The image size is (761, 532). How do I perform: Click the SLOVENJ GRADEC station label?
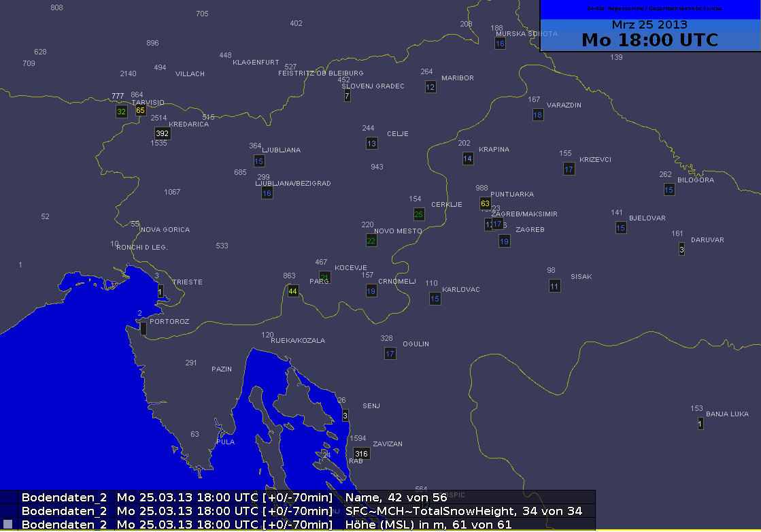tap(373, 86)
